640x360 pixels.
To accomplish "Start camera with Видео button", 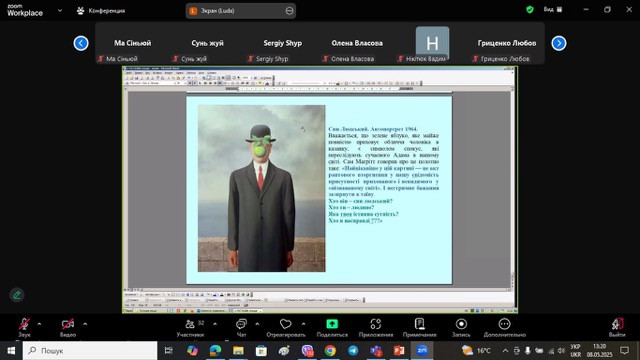I will [68, 327].
